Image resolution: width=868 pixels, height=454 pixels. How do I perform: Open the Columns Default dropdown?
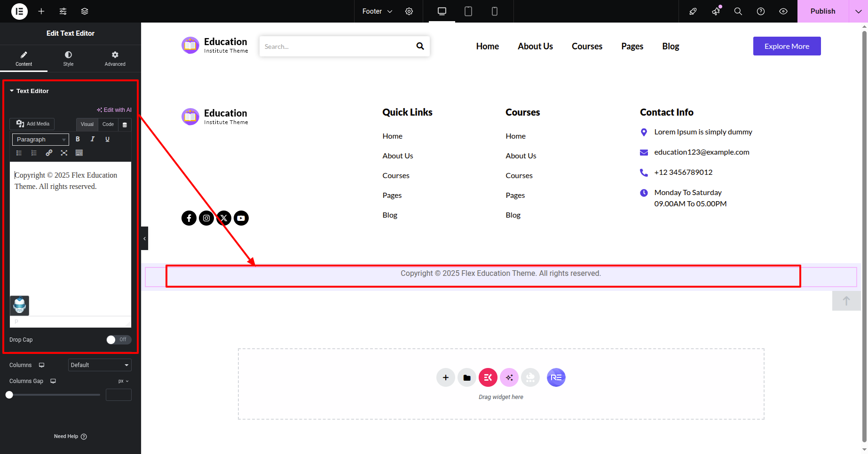point(100,365)
